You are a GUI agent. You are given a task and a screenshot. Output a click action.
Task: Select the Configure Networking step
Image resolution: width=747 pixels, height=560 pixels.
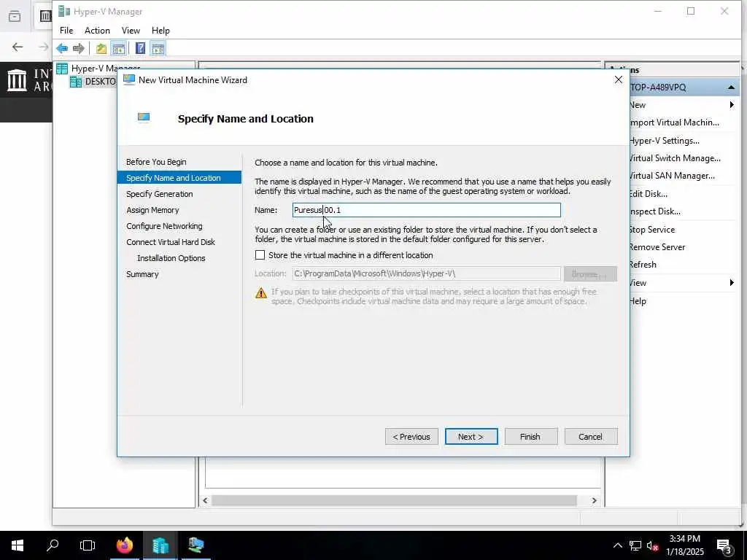[x=164, y=226]
